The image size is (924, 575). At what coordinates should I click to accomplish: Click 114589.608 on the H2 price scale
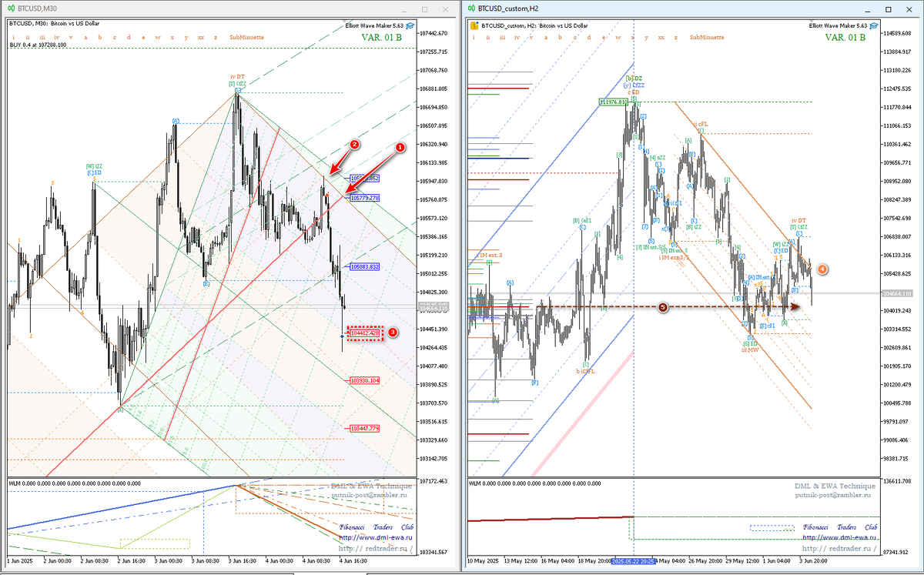(899, 33)
